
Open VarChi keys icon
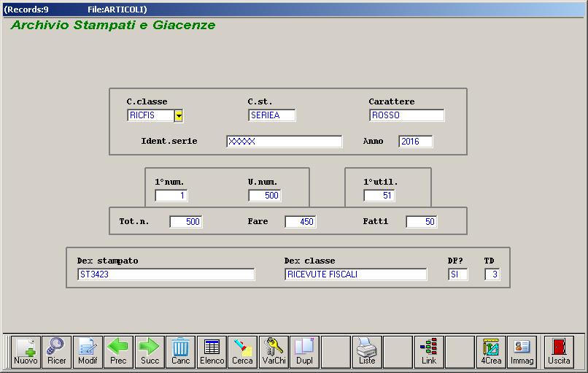click(x=274, y=351)
